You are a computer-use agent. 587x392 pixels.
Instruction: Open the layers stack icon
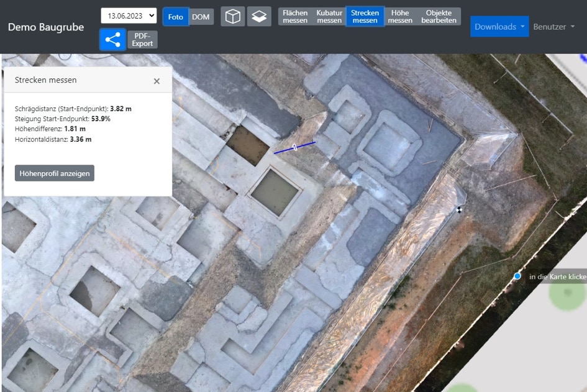259,17
